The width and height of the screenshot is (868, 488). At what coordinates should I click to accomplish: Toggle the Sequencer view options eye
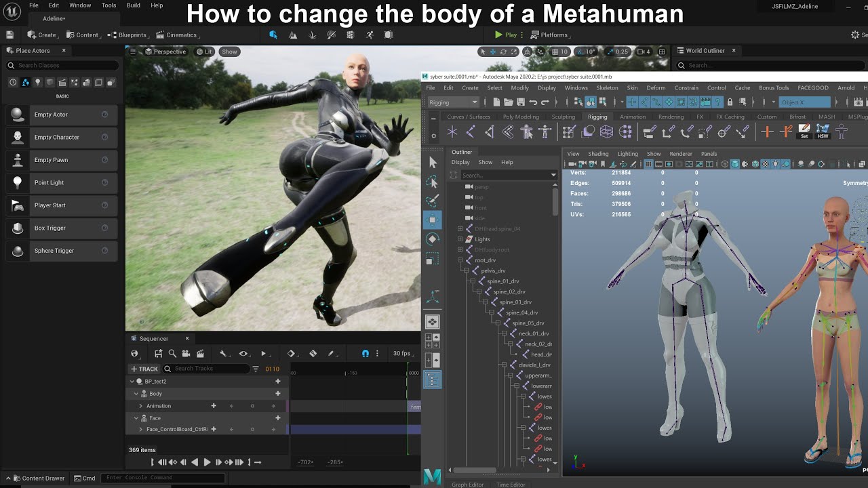243,353
